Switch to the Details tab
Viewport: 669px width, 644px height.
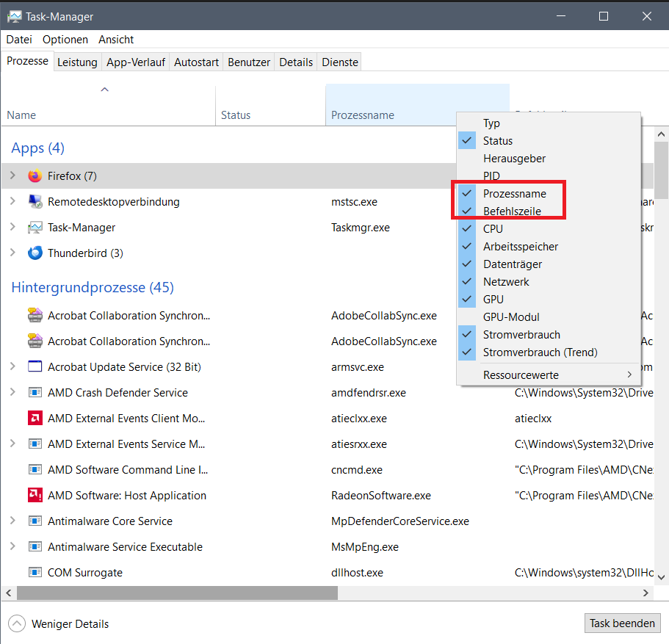click(x=296, y=62)
